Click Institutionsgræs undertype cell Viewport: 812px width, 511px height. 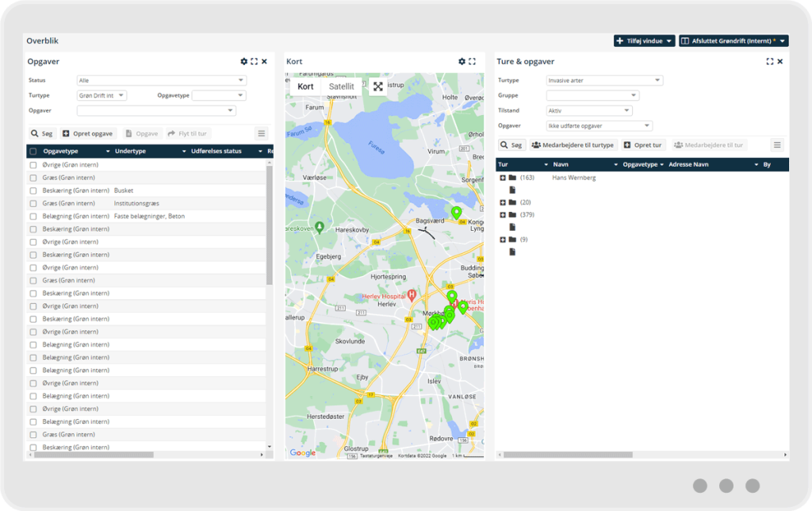(136, 204)
